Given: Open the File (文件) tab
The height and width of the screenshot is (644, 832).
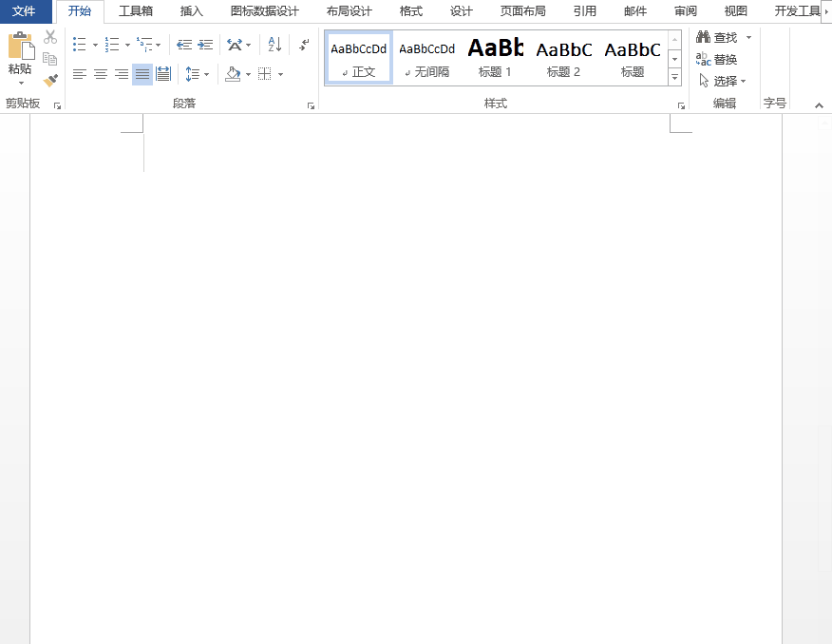Looking at the screenshot, I should point(24,11).
